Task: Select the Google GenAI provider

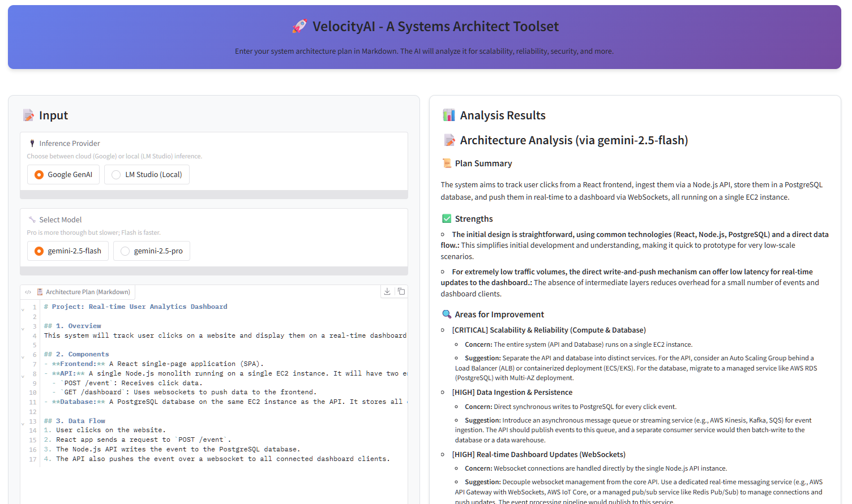Action: pyautogui.click(x=63, y=174)
